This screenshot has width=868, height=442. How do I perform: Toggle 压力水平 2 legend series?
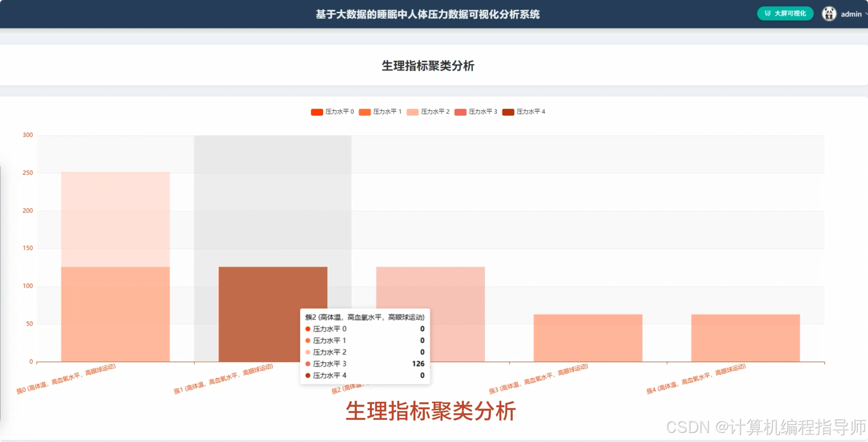[x=428, y=112]
